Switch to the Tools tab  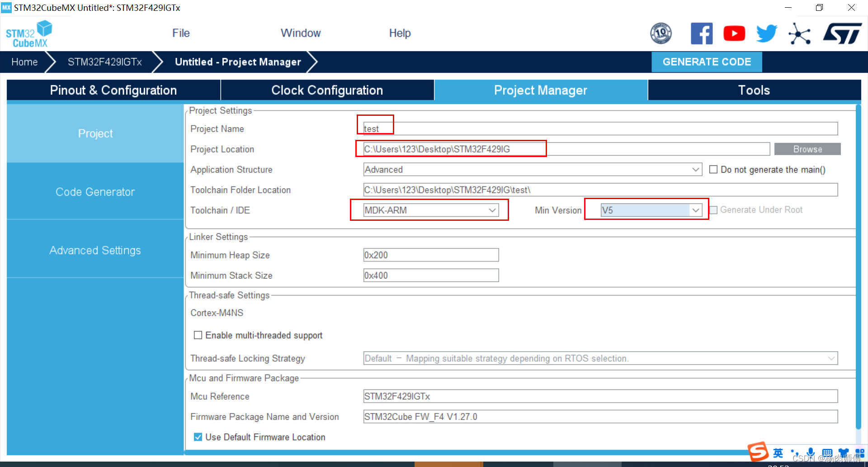754,90
